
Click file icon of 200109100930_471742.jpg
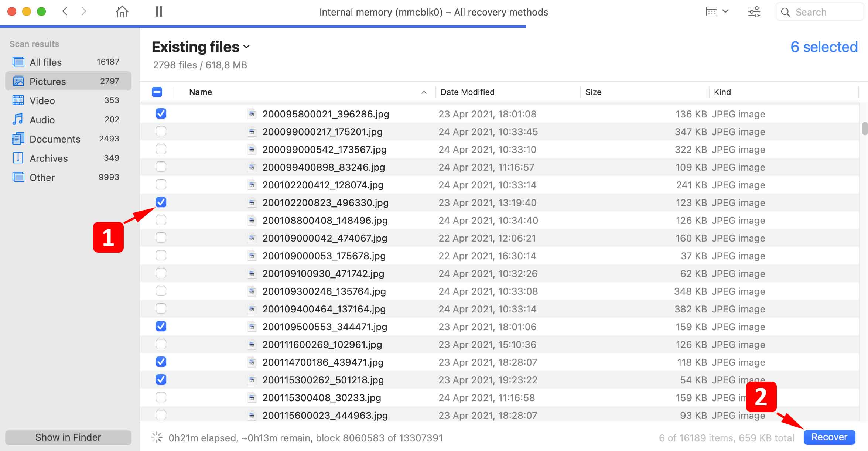coord(252,273)
